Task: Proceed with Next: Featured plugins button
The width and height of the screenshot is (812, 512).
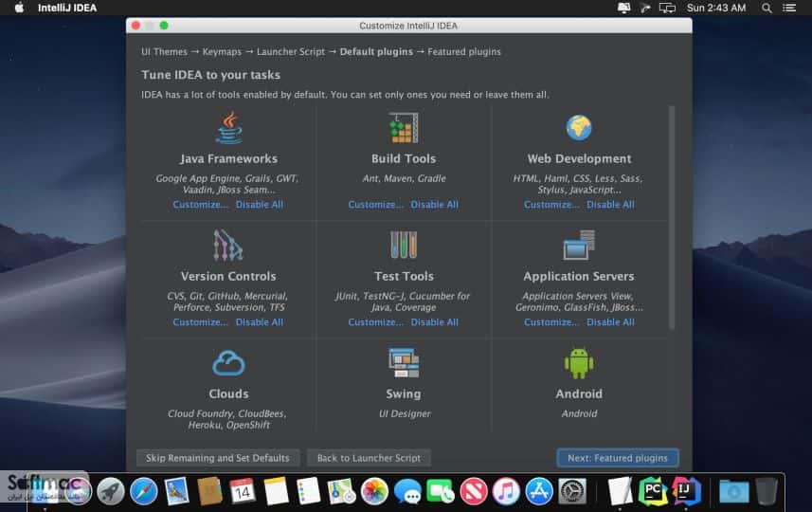Action: pyautogui.click(x=618, y=458)
